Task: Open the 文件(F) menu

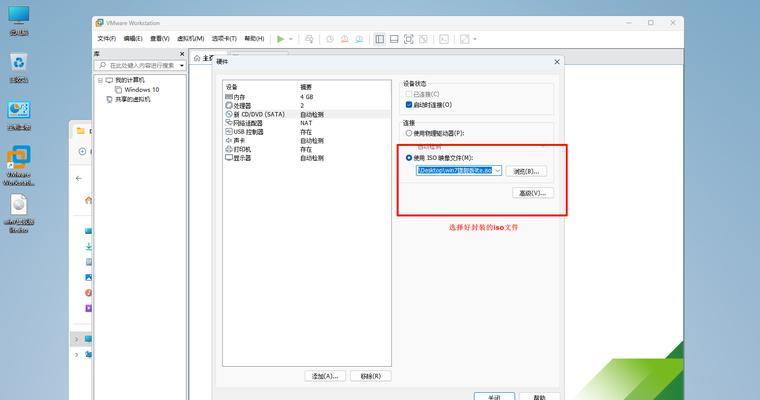Action: 107,39
